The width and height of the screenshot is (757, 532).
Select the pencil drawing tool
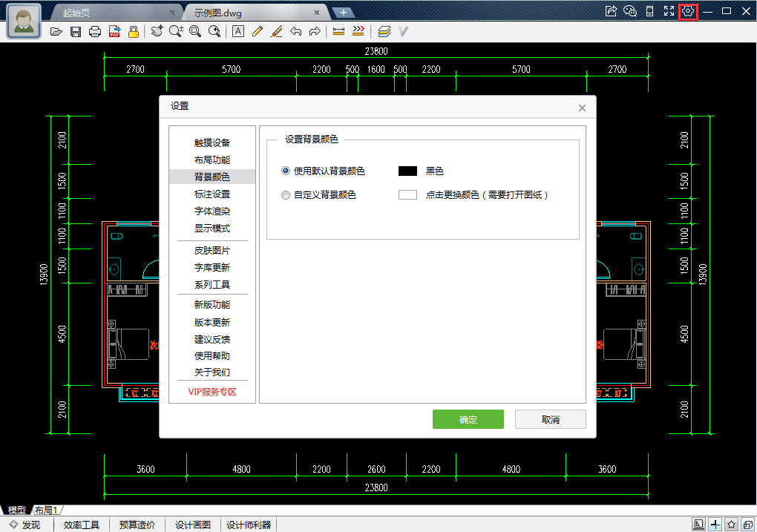coord(258,31)
